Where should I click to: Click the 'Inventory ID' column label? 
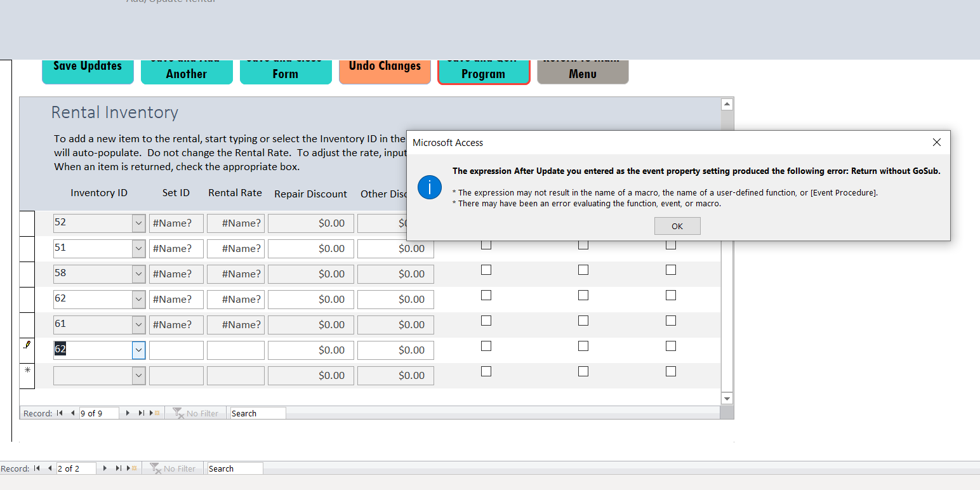99,192
